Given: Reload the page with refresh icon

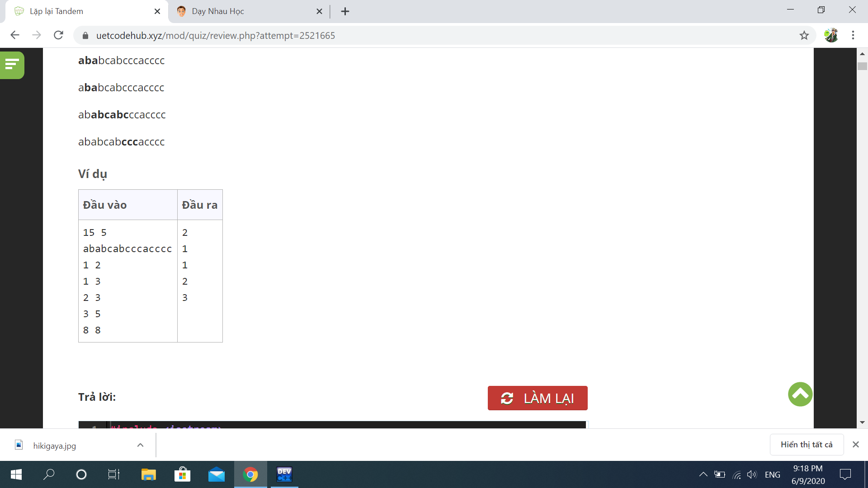Looking at the screenshot, I should (58, 35).
